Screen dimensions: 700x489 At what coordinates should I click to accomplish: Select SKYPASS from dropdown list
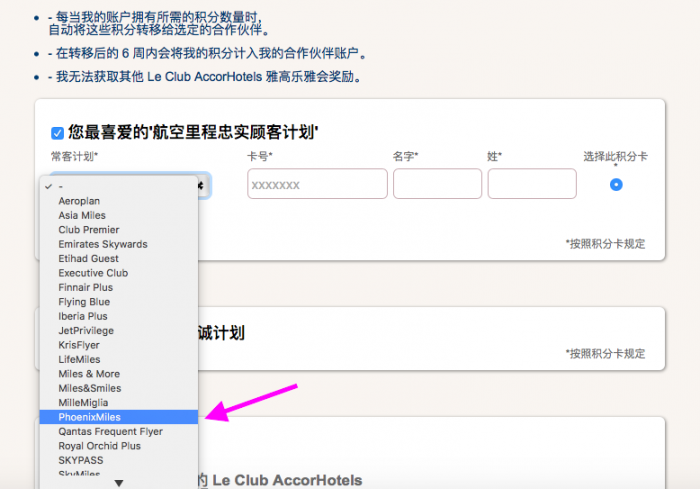119,460
